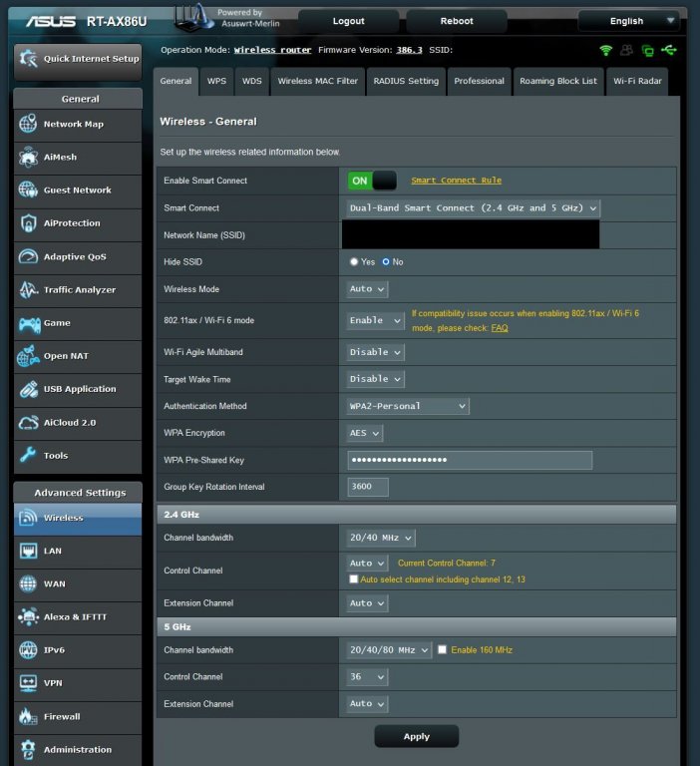Viewport: 700px width, 766px height.
Task: Click the Network Map globe icon
Action: (28, 124)
